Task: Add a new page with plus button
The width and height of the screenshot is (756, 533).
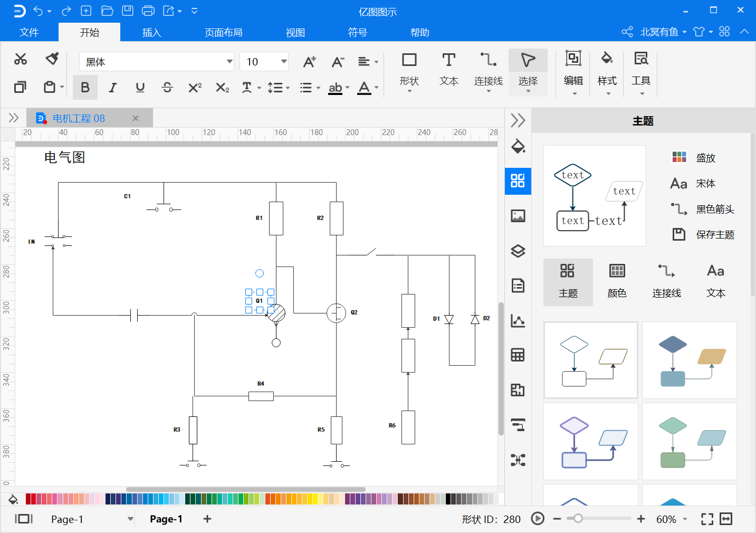Action: point(207,519)
